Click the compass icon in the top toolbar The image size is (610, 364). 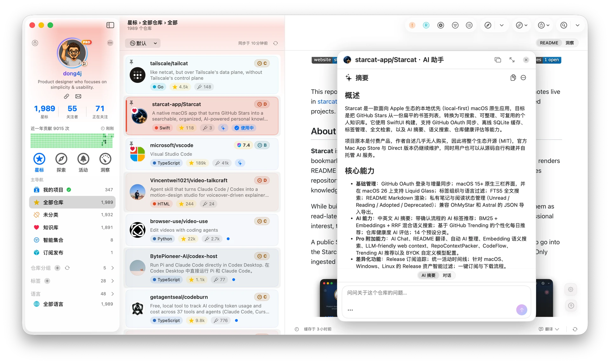[x=488, y=25]
